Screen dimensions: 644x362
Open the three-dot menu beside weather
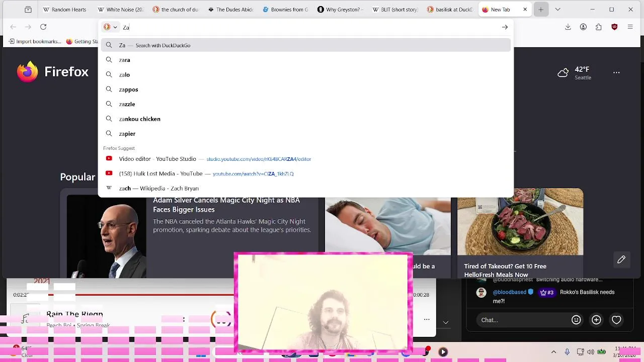(616, 72)
